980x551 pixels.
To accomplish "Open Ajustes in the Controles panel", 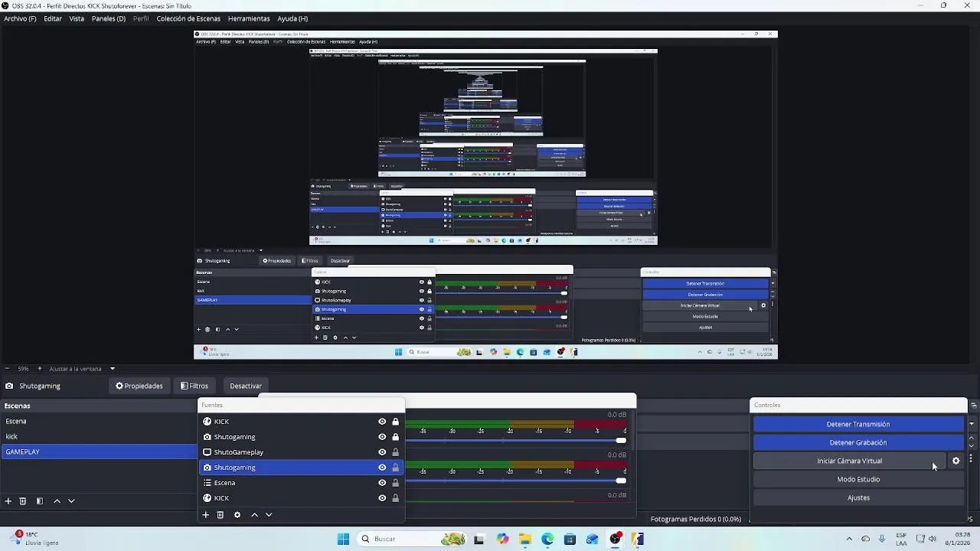I will point(858,497).
